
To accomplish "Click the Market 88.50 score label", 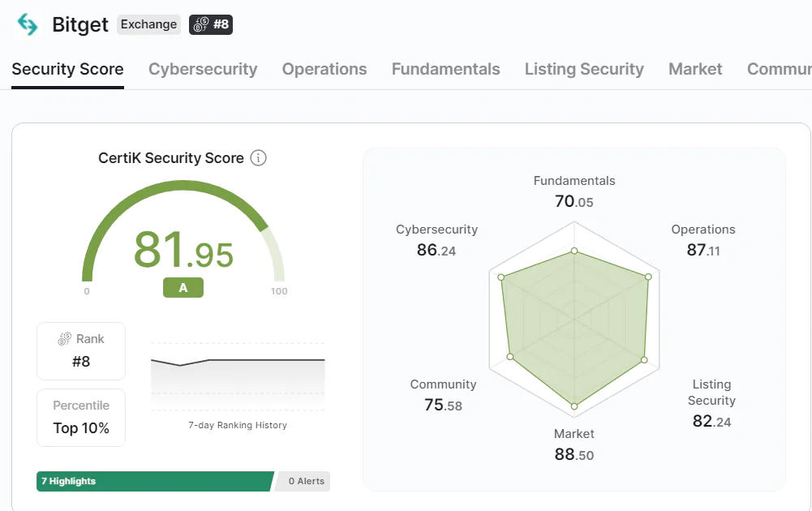I will click(574, 444).
